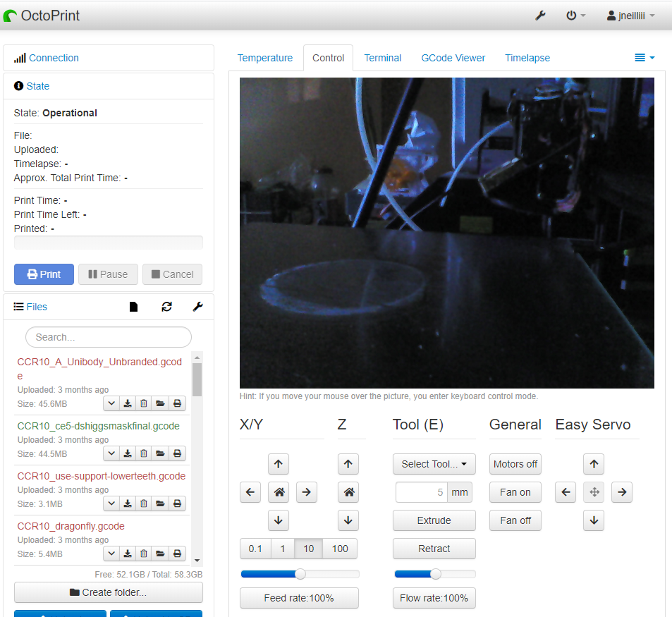Adjust the flow rate slider
The image size is (672, 617).
pos(435,574)
